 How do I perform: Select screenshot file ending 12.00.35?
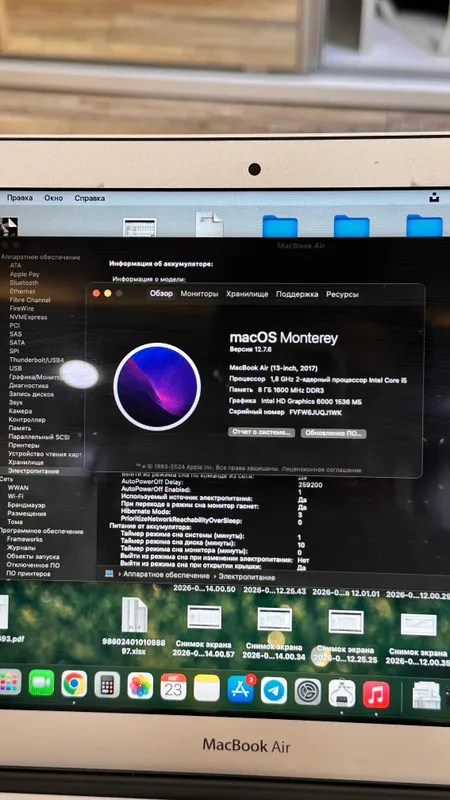[418, 640]
